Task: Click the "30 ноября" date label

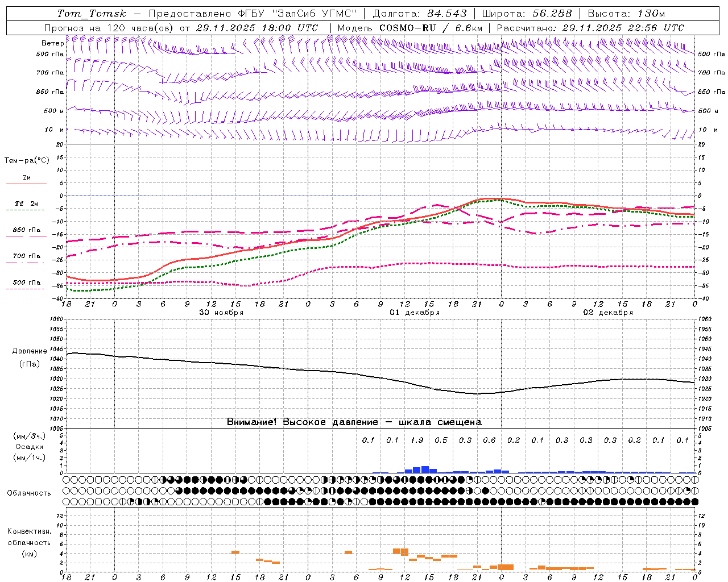Action: 221,313
